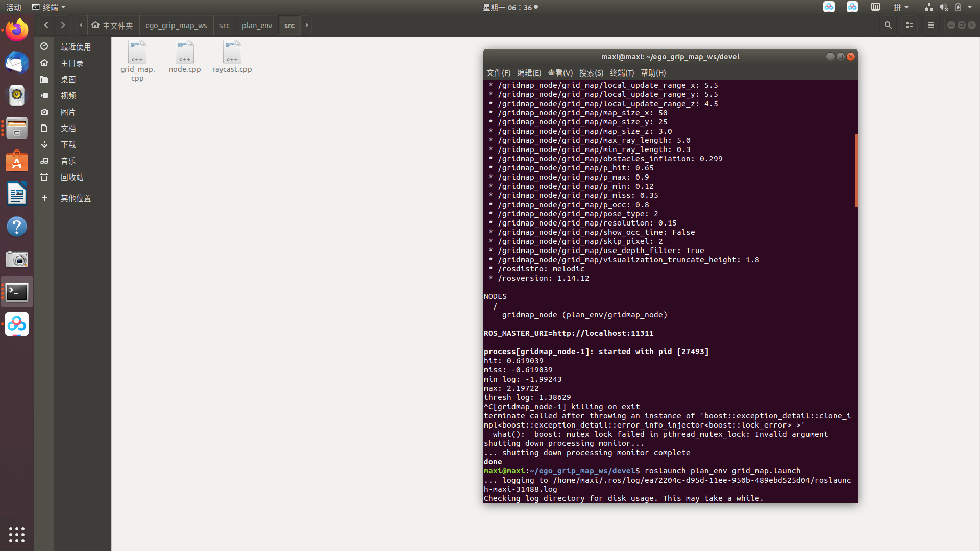Viewport: 980px width, 551px height.
Task: Select the trash/回收站 icon in sidebar
Action: click(x=44, y=176)
